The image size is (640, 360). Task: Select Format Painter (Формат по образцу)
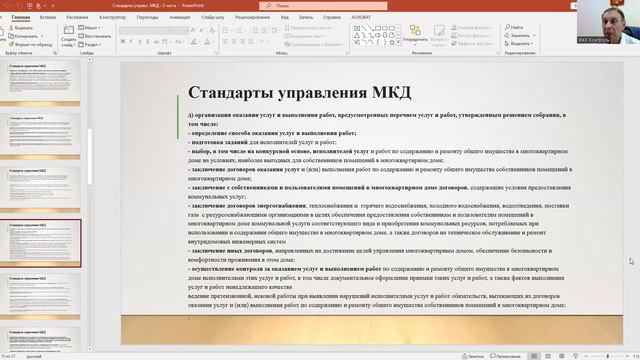point(30,44)
